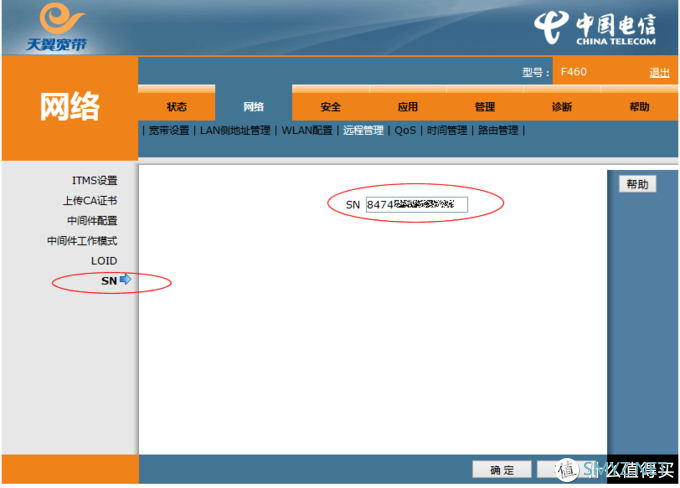The height and width of the screenshot is (488, 680).
Task: Click into the SN input field
Action: [x=416, y=205]
